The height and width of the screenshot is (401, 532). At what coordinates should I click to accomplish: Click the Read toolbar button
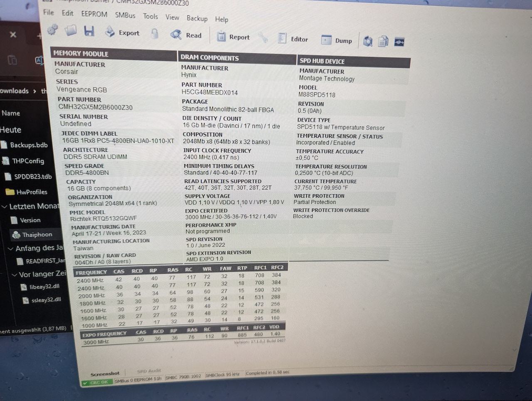pyautogui.click(x=186, y=35)
